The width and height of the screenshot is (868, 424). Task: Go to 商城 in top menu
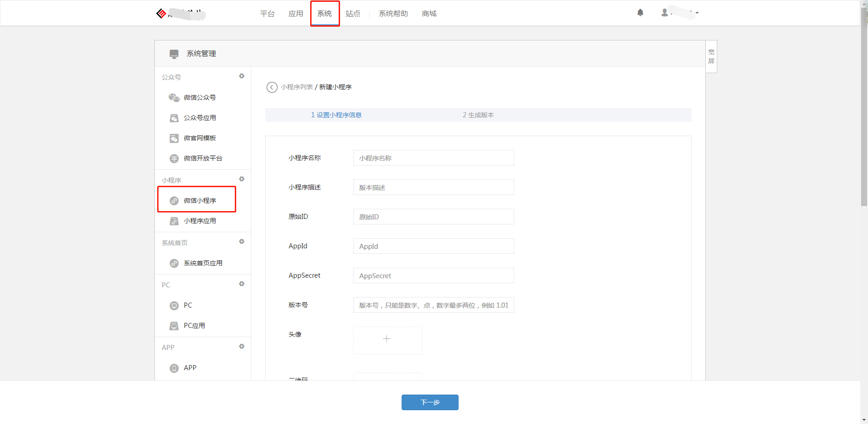[429, 13]
